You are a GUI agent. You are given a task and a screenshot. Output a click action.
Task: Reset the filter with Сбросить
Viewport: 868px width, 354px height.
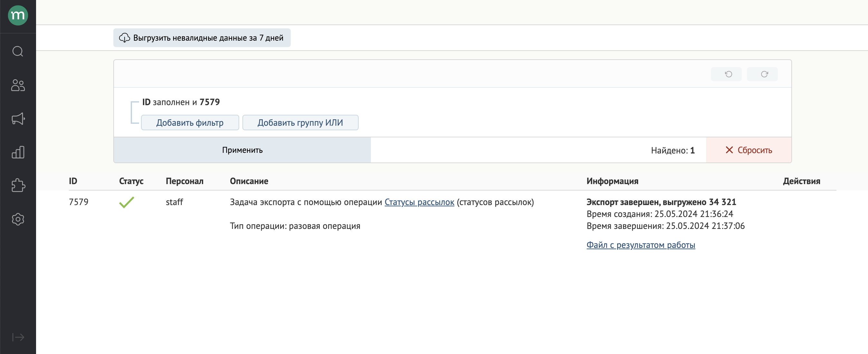coord(748,150)
